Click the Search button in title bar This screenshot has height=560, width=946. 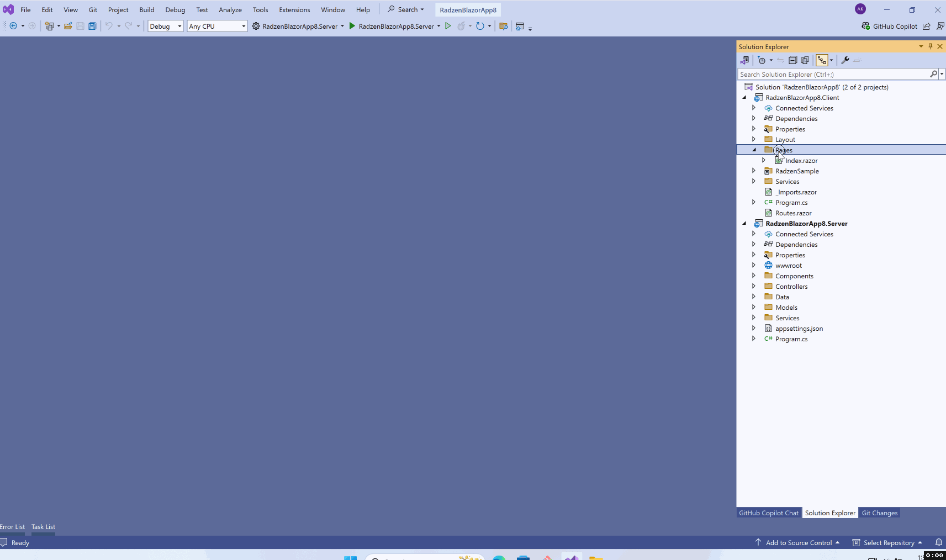(x=406, y=9)
